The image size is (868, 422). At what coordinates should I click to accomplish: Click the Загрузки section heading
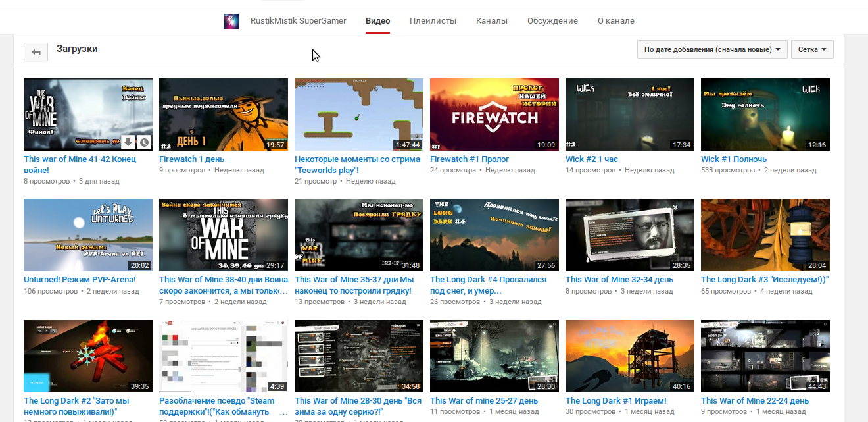pos(77,49)
